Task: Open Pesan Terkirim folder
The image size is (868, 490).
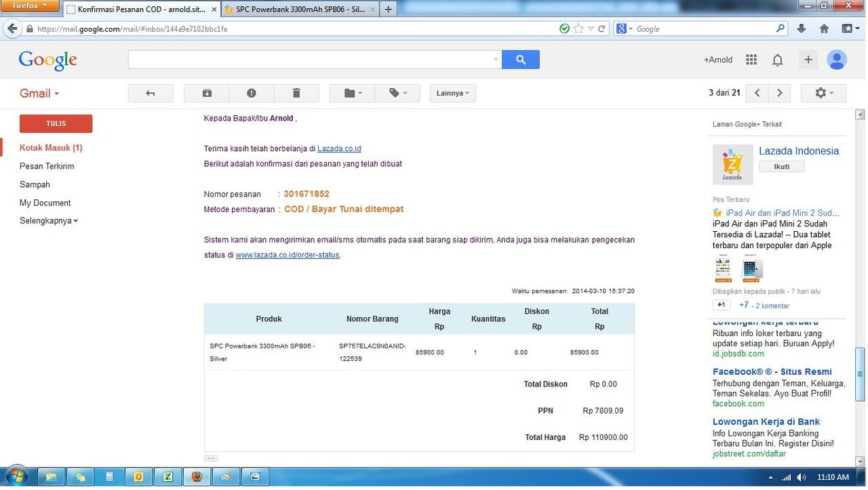Action: (x=47, y=166)
